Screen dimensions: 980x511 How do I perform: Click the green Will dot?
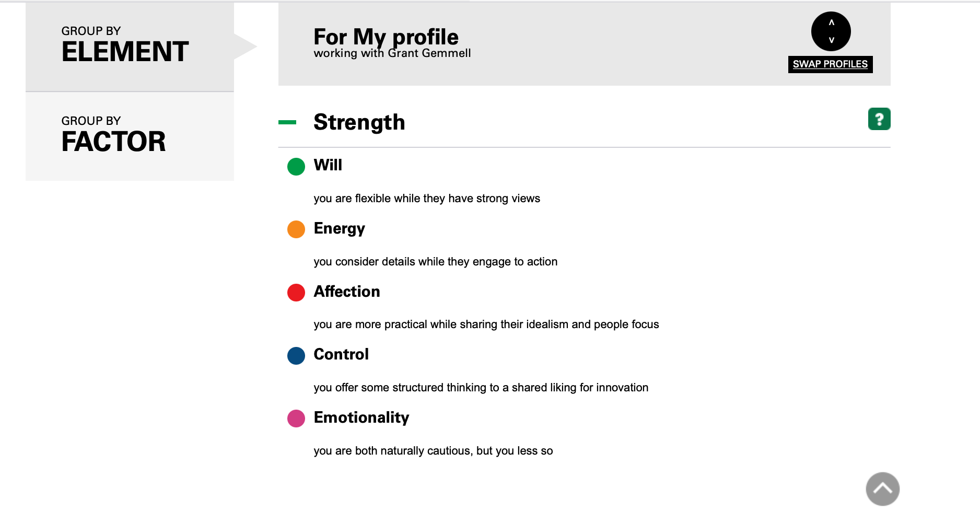point(296,167)
